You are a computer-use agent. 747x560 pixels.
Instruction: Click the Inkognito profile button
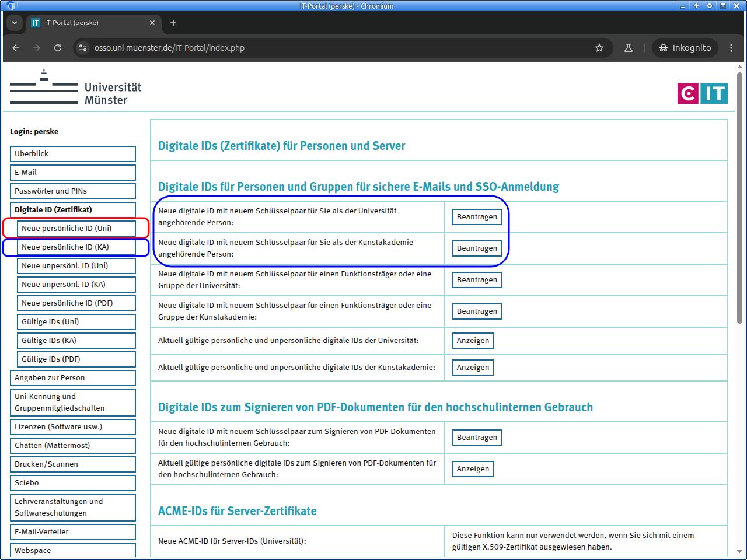point(685,48)
